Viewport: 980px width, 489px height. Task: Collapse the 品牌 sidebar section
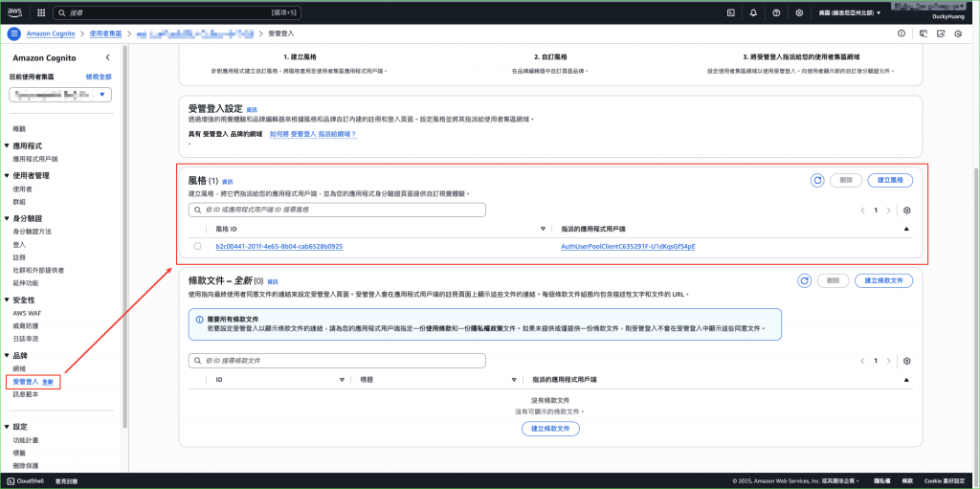7,355
